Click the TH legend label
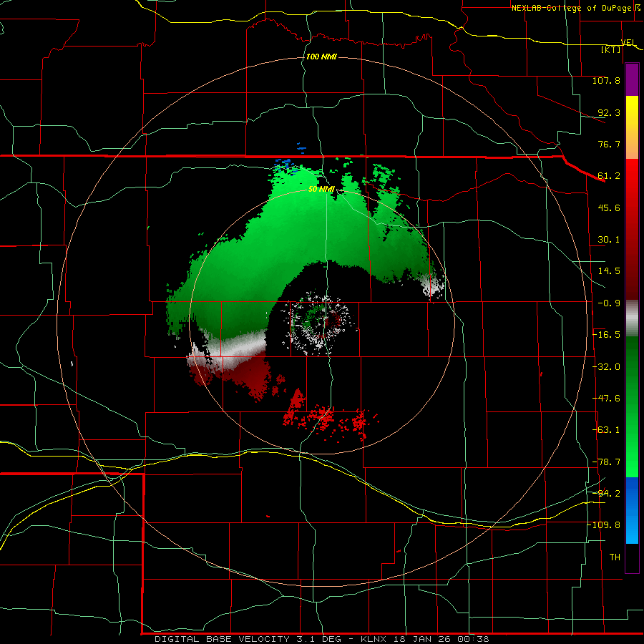The width and height of the screenshot is (644, 644). [x=615, y=557]
